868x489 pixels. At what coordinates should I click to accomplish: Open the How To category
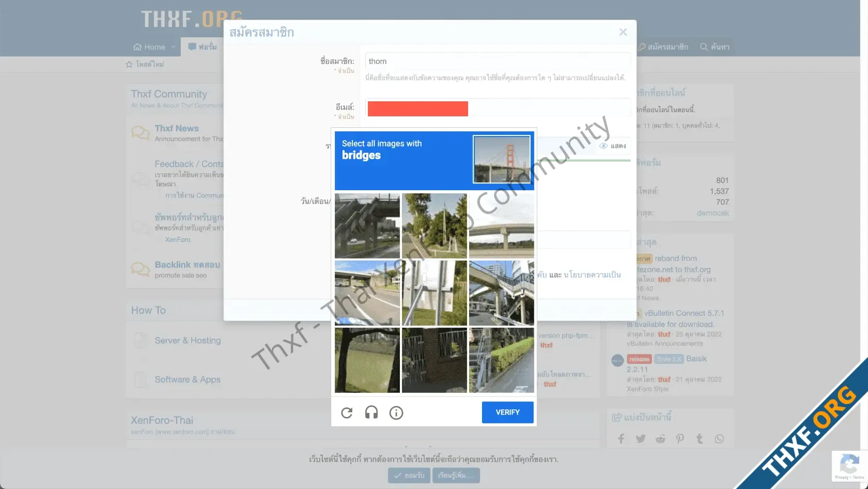[148, 310]
